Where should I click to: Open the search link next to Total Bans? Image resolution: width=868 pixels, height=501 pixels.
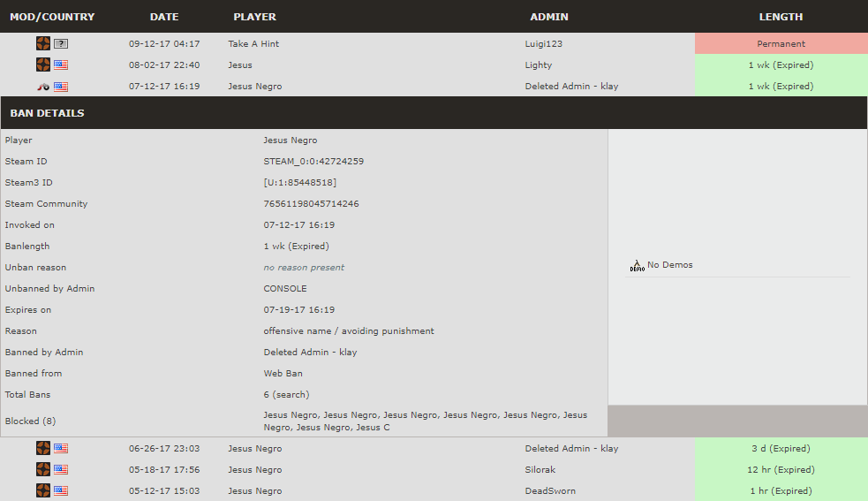point(291,395)
